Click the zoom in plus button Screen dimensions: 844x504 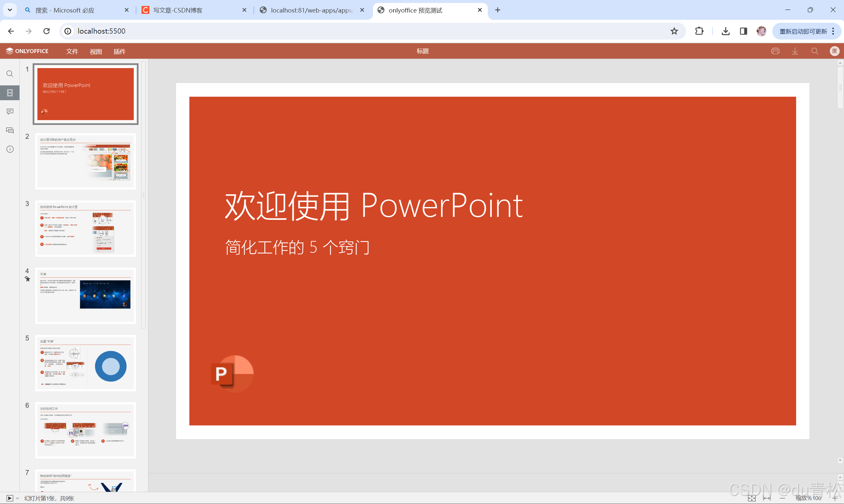point(835,498)
